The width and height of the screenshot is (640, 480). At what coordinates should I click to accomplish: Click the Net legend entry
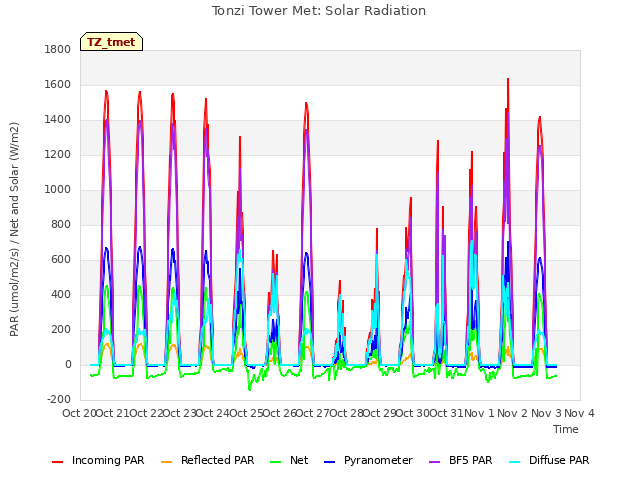click(289, 460)
